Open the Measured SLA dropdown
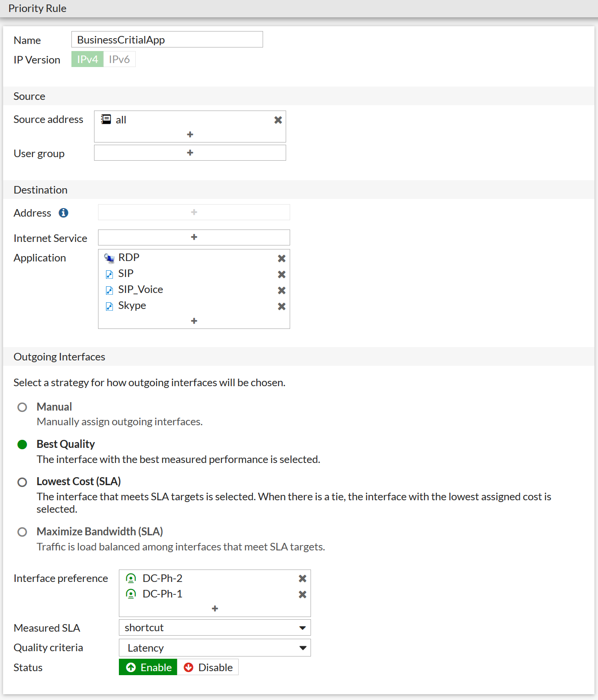This screenshot has width=598, height=700. pos(215,628)
